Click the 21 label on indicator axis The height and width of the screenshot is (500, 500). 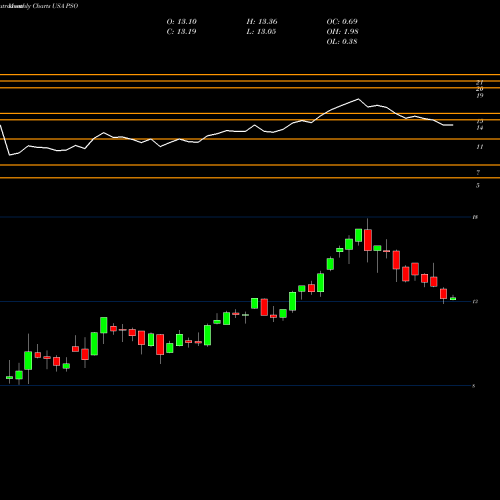479,82
